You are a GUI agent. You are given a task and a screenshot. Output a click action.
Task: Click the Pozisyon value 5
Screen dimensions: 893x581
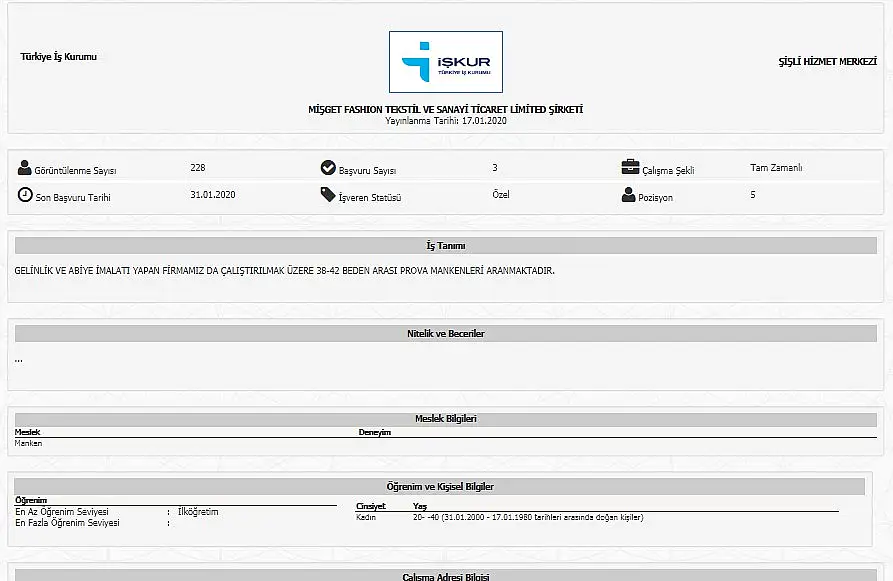point(753,195)
